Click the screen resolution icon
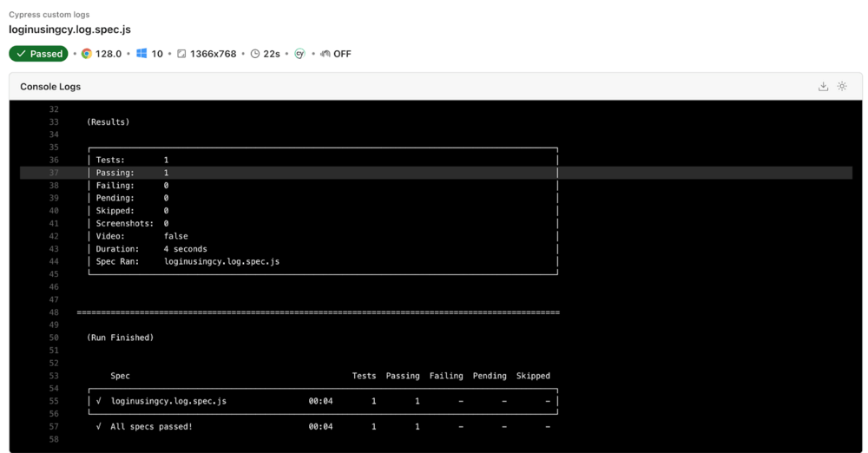 181,54
